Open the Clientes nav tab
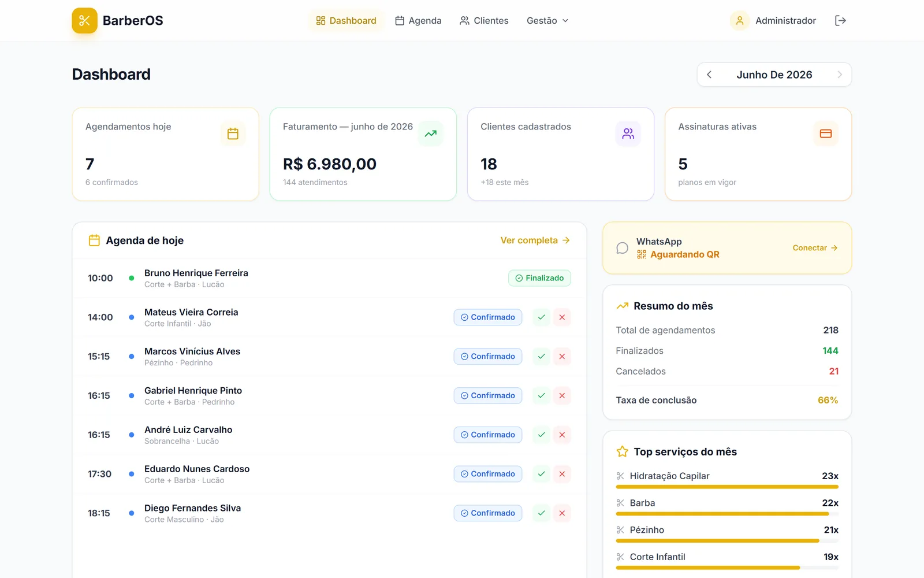The image size is (924, 578). pyautogui.click(x=484, y=21)
